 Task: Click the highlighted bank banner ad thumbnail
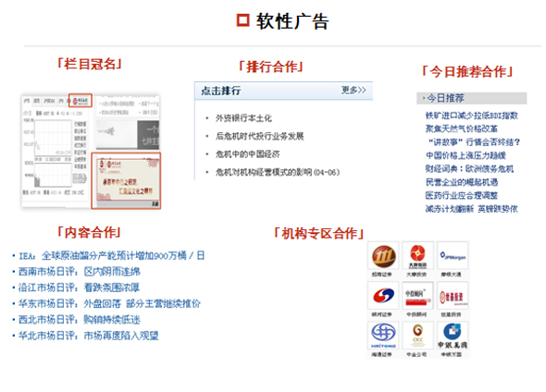click(126, 180)
